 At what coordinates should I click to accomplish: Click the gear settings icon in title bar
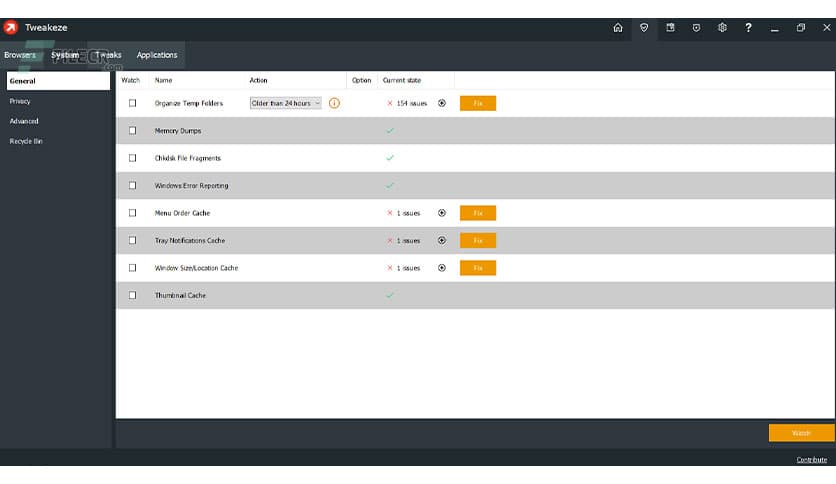[x=722, y=28]
